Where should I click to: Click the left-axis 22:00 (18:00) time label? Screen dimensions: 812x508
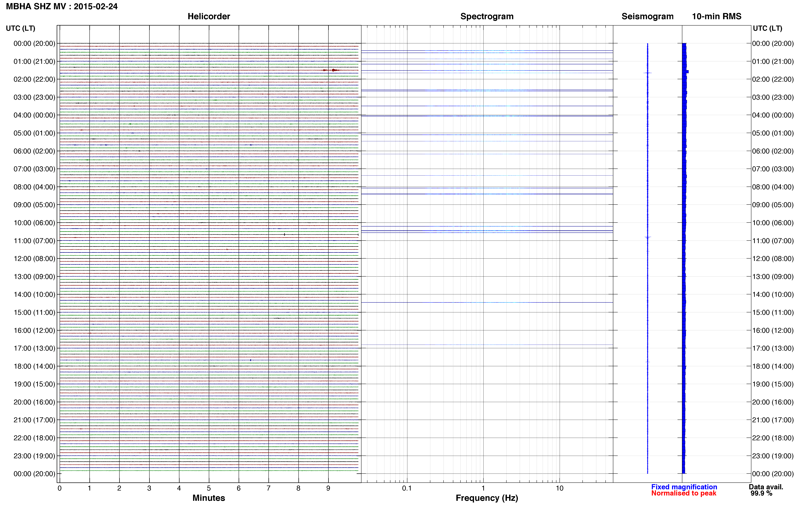pyautogui.click(x=34, y=438)
